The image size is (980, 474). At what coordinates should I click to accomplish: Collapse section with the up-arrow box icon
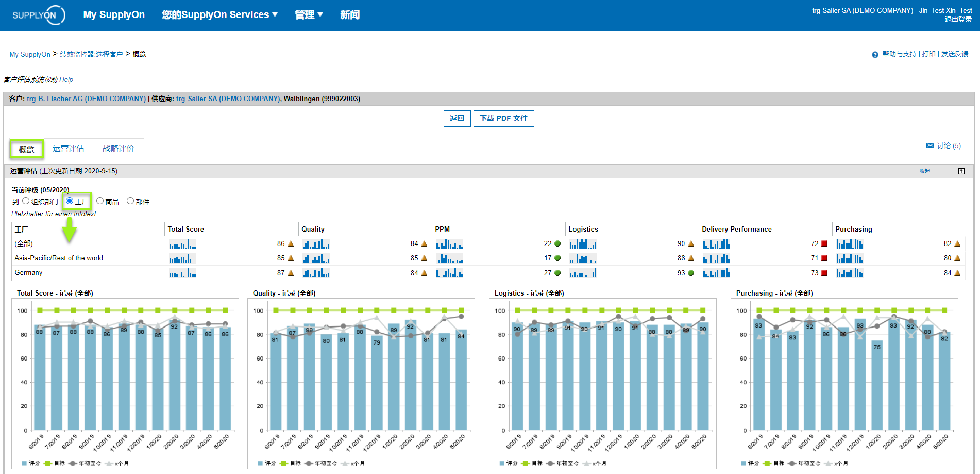tap(961, 171)
